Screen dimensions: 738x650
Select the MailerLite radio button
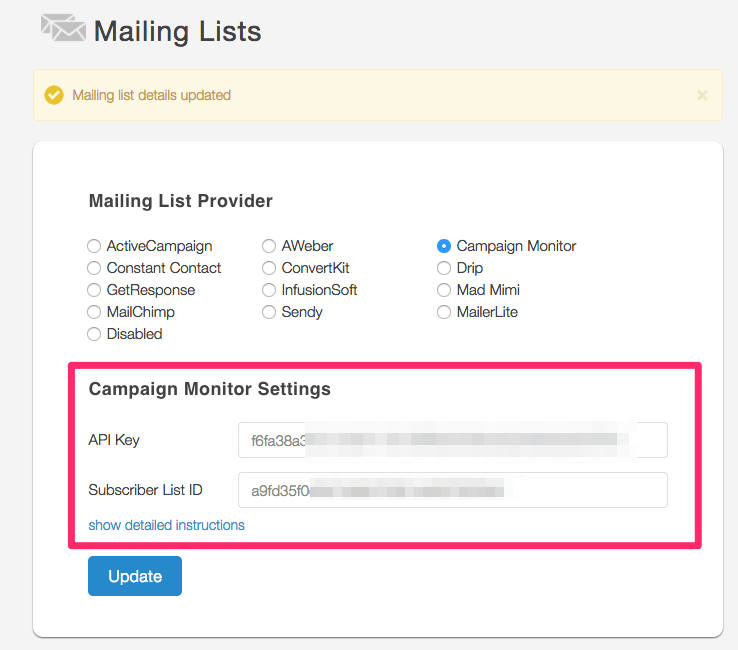click(444, 312)
